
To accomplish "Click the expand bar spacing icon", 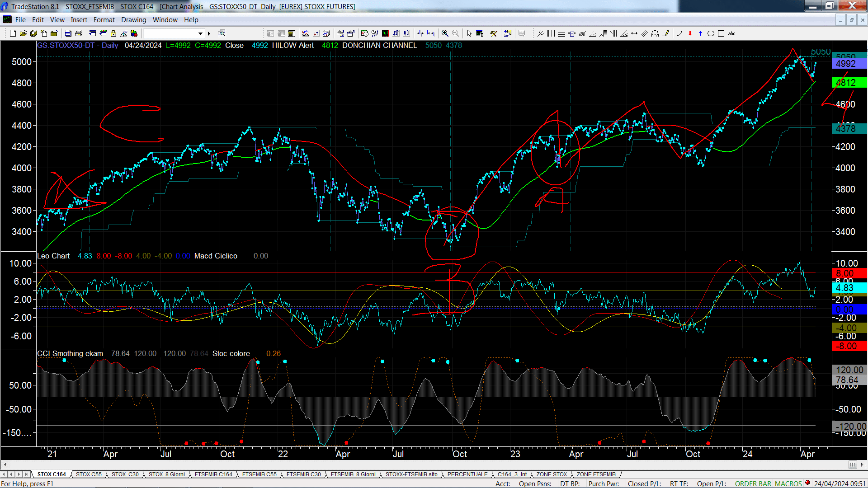I will [431, 33].
